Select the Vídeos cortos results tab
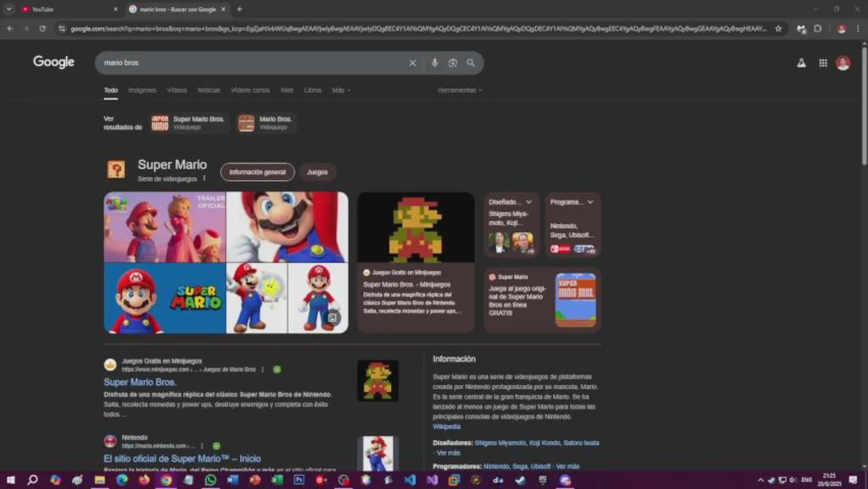Viewport: 868px width, 489px height. coord(250,90)
